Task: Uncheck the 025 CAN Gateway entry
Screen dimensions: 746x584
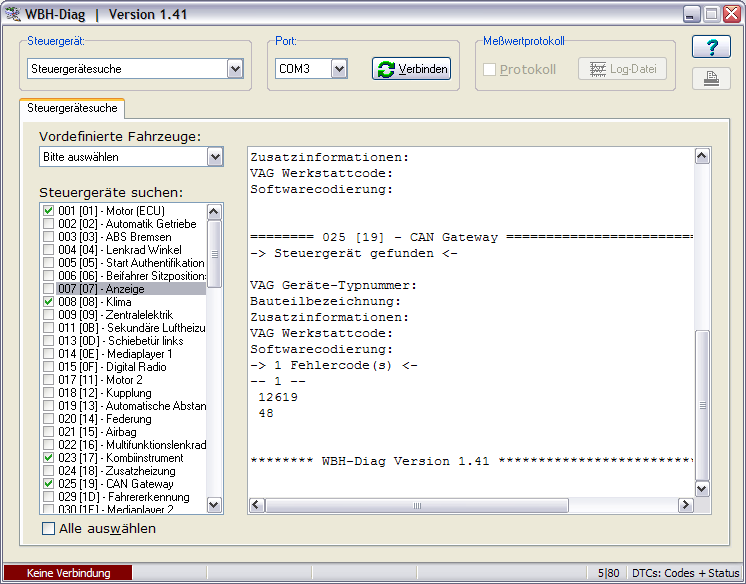Action: 49,484
